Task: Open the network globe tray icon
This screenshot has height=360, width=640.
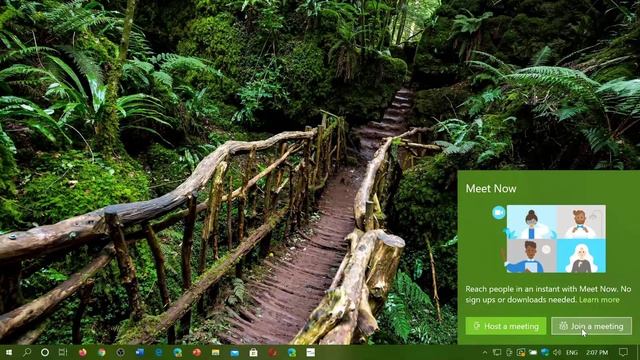Action: (545, 352)
